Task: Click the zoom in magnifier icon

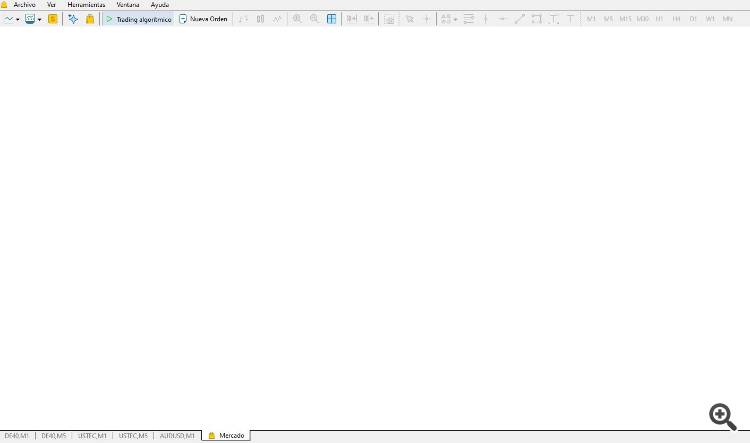Action: coord(297,19)
